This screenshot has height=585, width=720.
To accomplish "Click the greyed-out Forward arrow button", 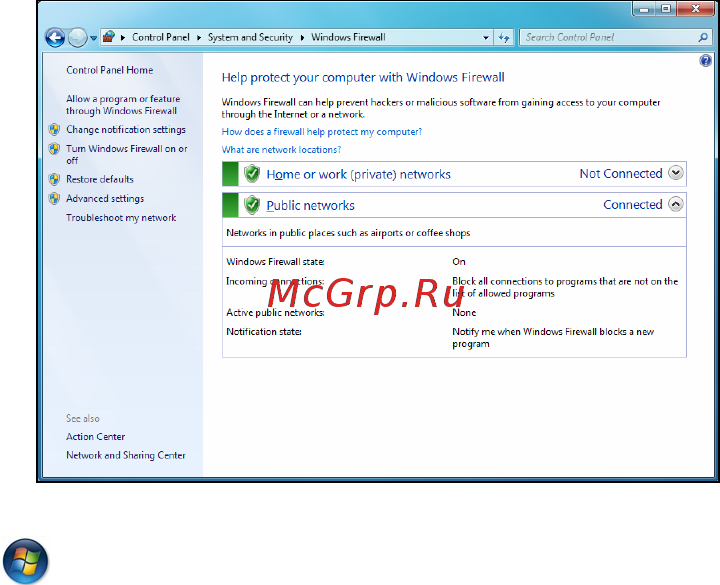I will 78,38.
